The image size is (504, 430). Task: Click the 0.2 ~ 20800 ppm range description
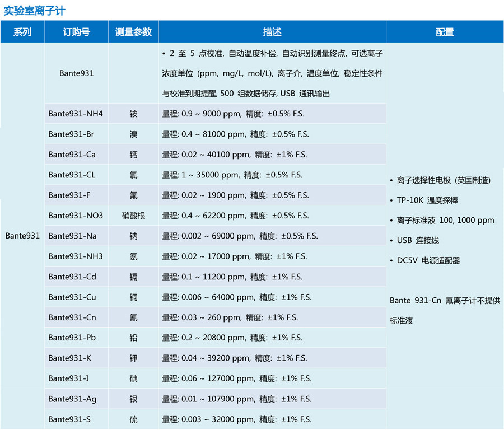click(232, 338)
